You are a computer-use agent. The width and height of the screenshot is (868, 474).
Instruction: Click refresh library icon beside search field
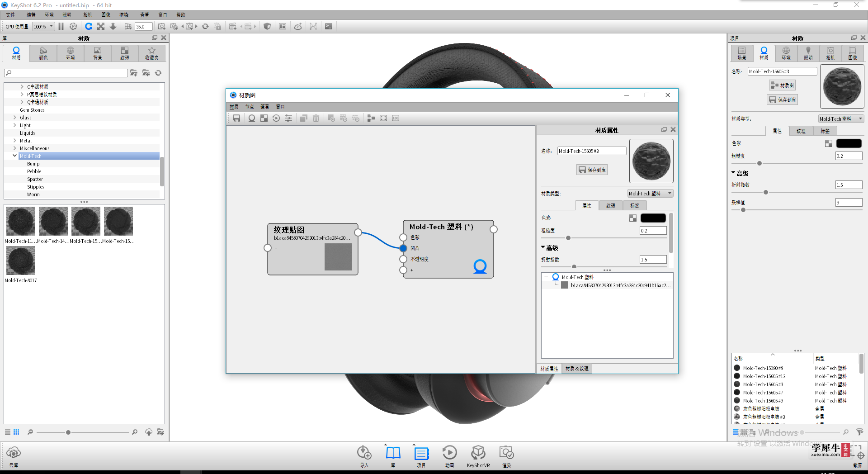coord(158,73)
